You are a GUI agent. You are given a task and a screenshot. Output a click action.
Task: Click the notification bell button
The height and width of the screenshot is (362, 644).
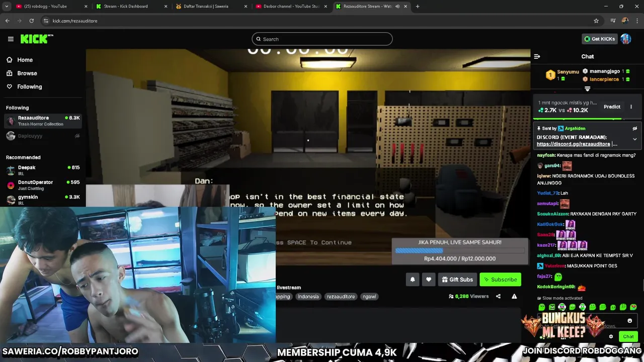pyautogui.click(x=413, y=280)
